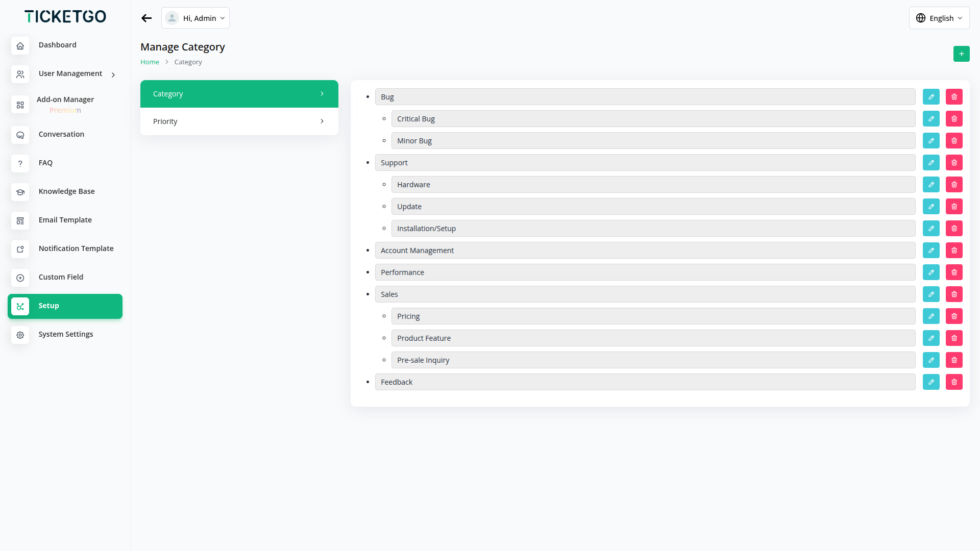980x551 pixels.
Task: Open the Hi, Admin user dropdown
Action: [195, 18]
